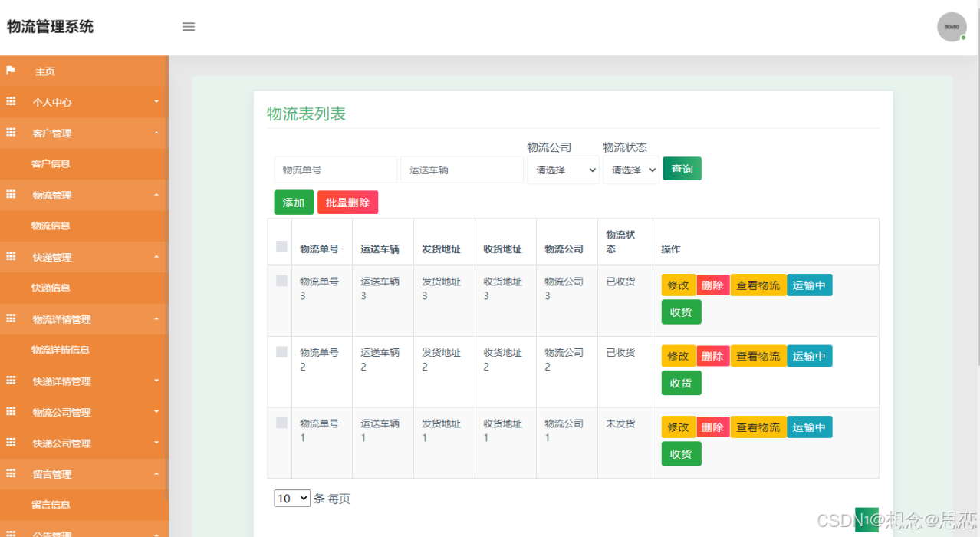Click the grid icon beside 客户管理
The height and width of the screenshot is (537, 980).
click(11, 133)
